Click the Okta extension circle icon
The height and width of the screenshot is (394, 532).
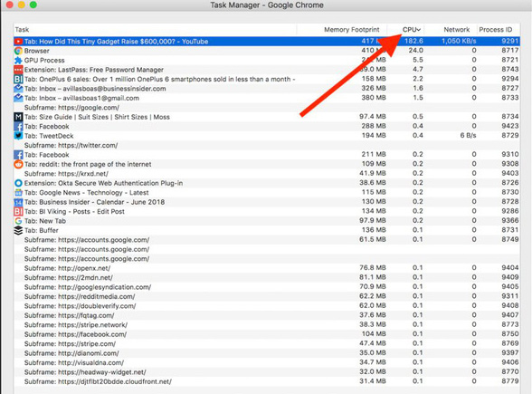pos(18,183)
